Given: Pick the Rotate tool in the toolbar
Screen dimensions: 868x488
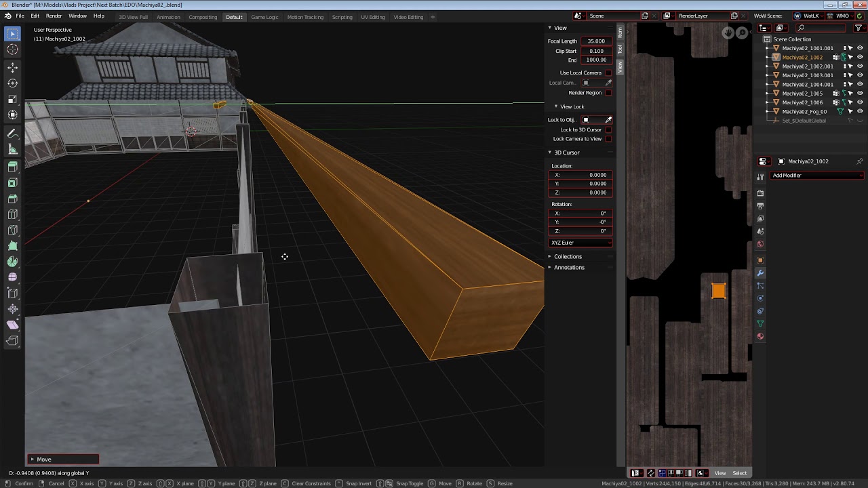Looking at the screenshot, I should [x=12, y=83].
